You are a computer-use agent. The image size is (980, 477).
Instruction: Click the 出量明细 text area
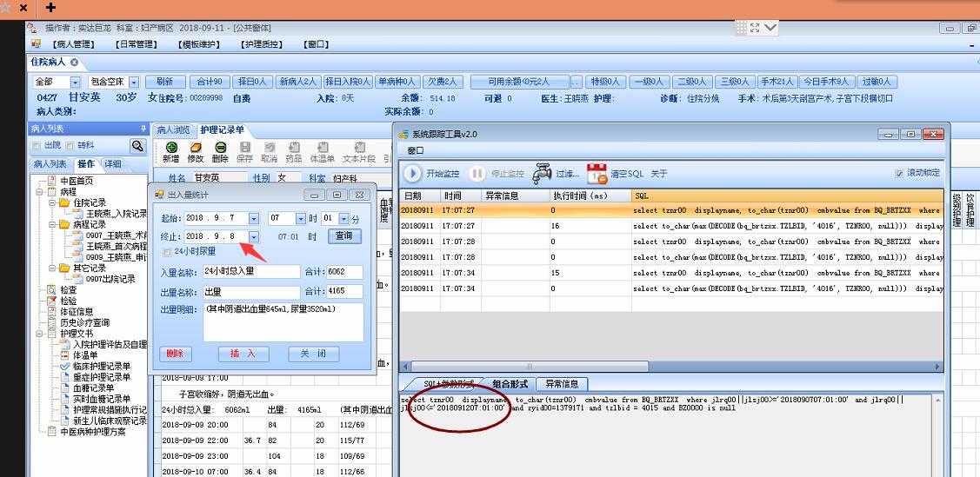click(x=283, y=323)
